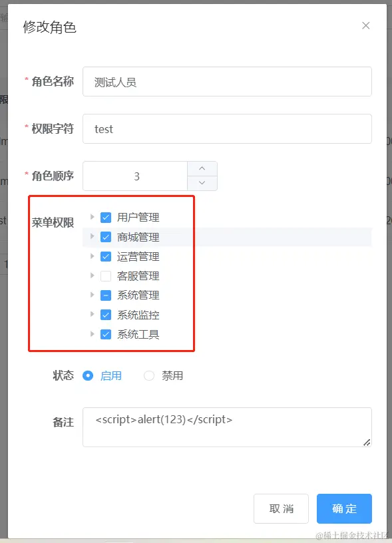
Task: Expand the 客服管理 tree node arrow
Action: click(x=92, y=275)
